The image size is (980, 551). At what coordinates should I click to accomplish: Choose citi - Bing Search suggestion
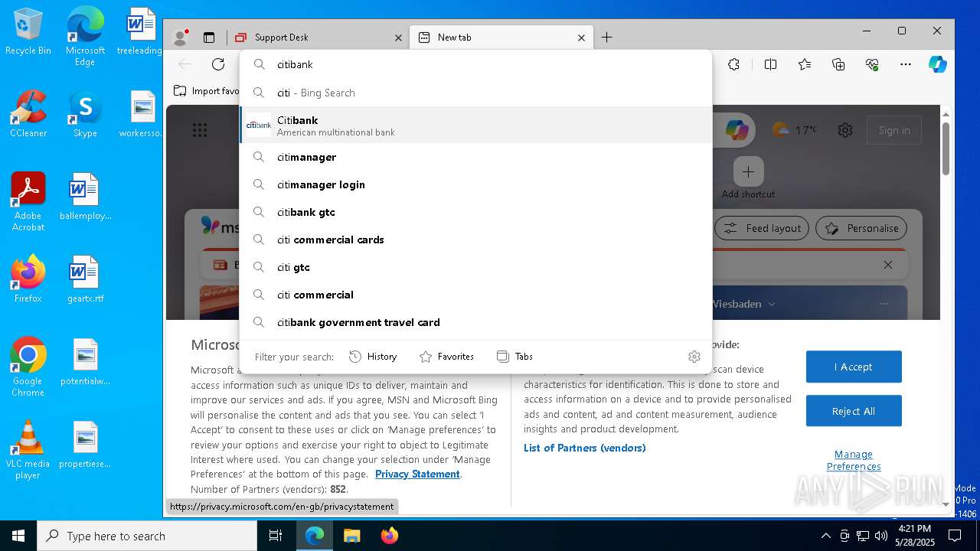[x=476, y=93]
